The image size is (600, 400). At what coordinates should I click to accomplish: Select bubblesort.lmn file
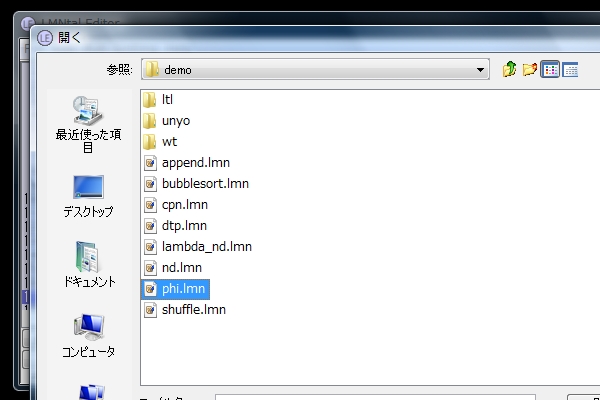coord(204,184)
